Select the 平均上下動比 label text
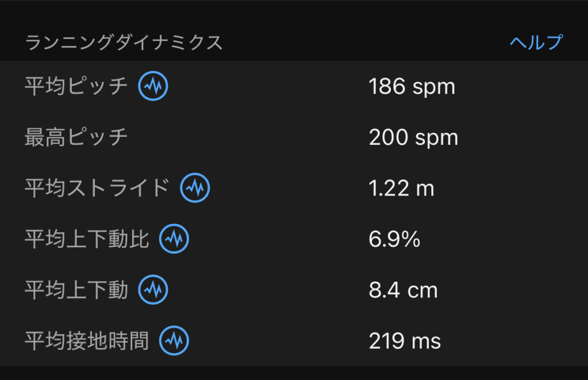This screenshot has width=588, height=380. click(x=86, y=239)
